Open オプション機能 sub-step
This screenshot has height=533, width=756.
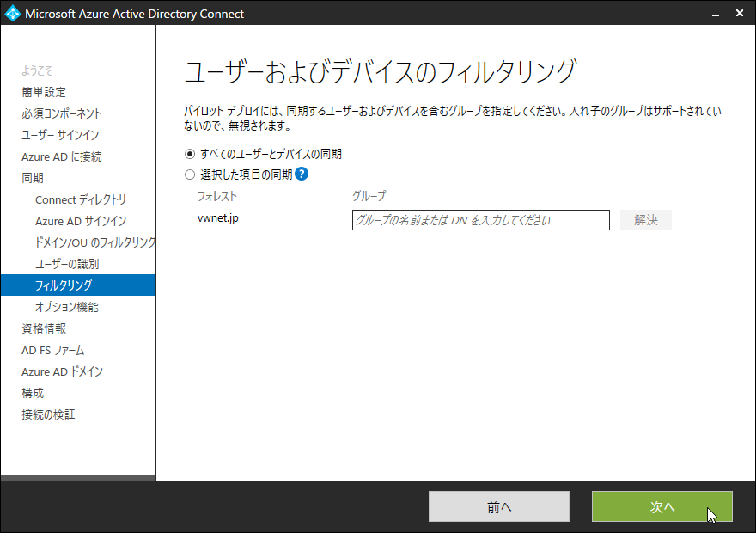click(x=66, y=307)
